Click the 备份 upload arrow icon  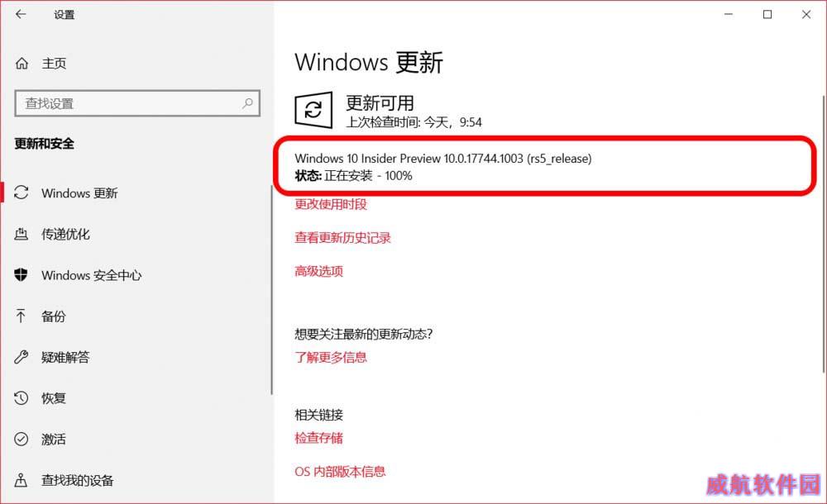pos(21,316)
